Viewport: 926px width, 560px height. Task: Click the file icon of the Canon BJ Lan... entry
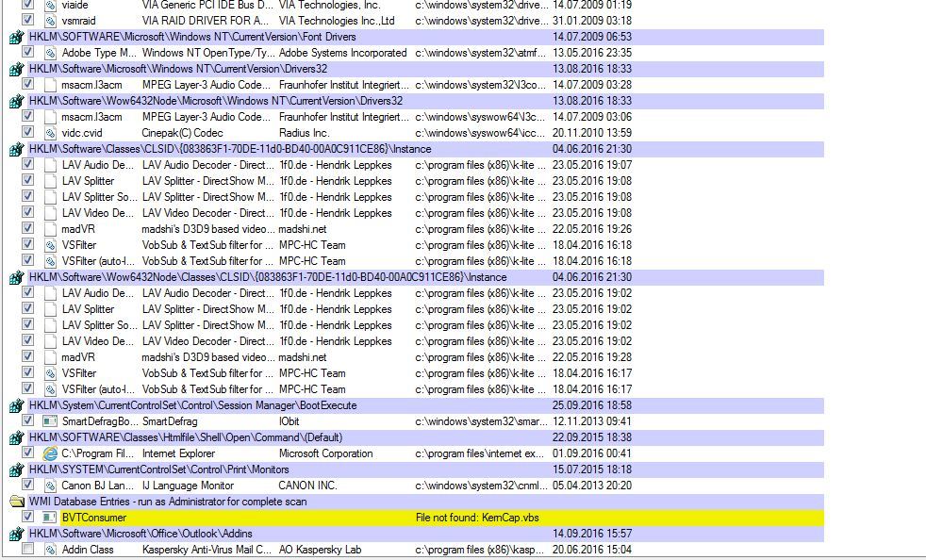(50, 486)
